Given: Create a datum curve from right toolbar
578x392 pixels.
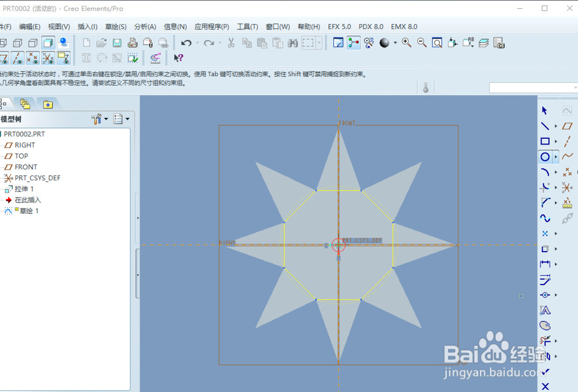Looking at the screenshot, I should click(x=567, y=156).
